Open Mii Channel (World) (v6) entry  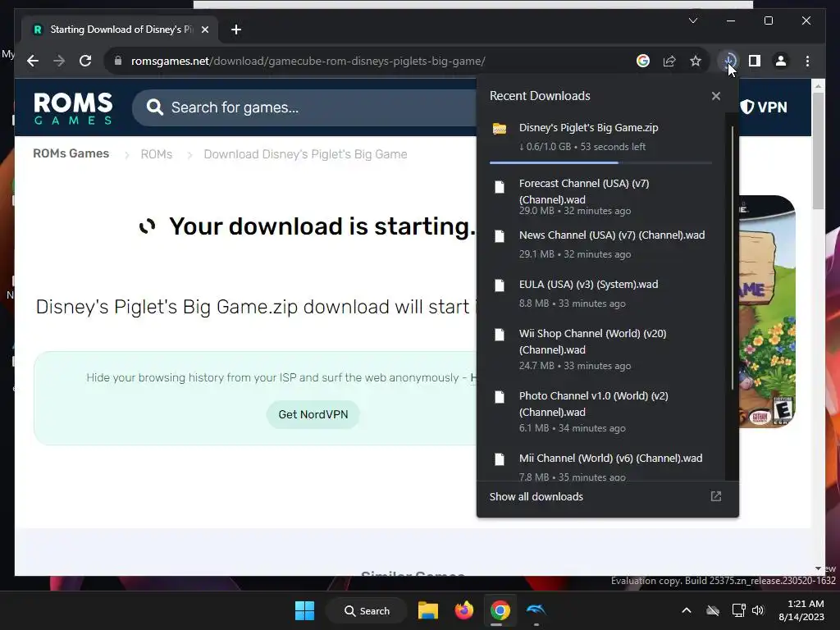600,466
